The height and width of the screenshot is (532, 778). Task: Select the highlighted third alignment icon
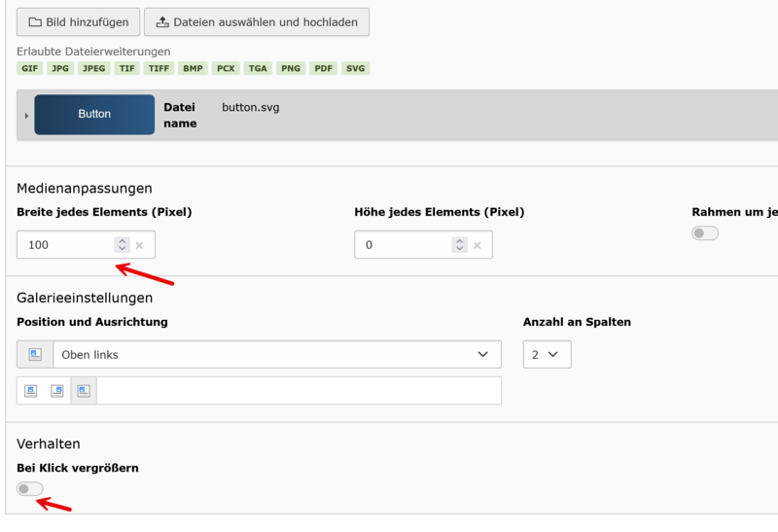pos(84,391)
